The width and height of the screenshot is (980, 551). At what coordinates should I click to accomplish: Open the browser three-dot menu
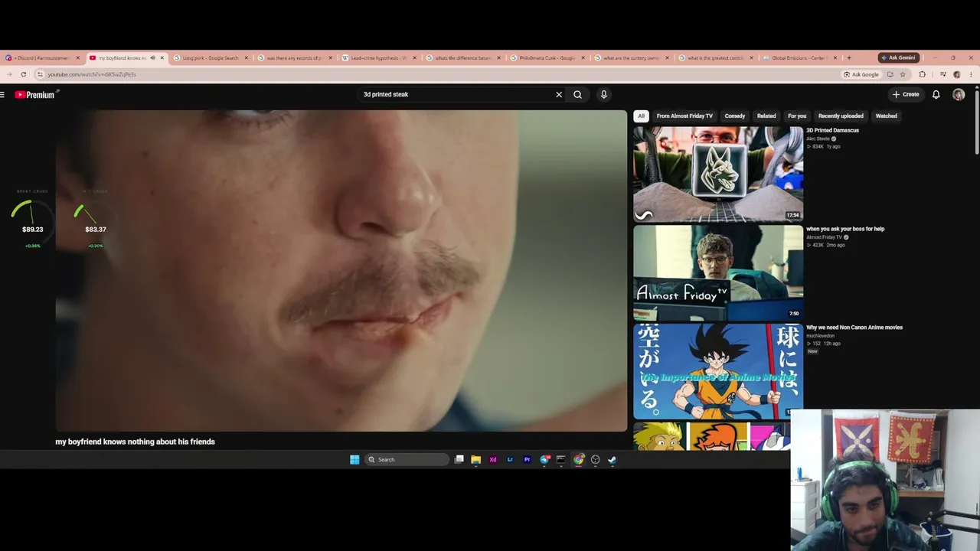coord(971,75)
